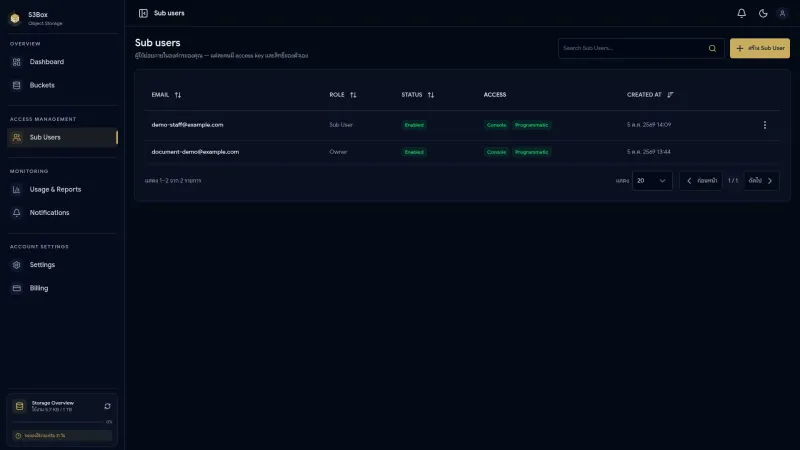Sort table by Created At column
Image resolution: width=800 pixels, height=450 pixels.
point(650,95)
